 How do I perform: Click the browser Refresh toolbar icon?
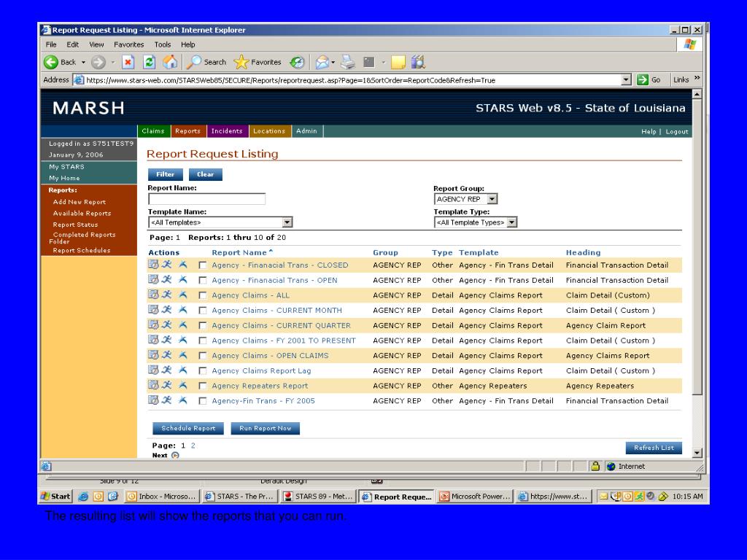149,62
